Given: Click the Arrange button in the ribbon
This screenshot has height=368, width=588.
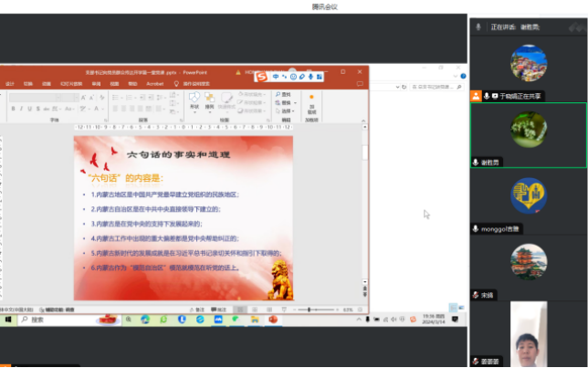Looking at the screenshot, I should [x=210, y=100].
